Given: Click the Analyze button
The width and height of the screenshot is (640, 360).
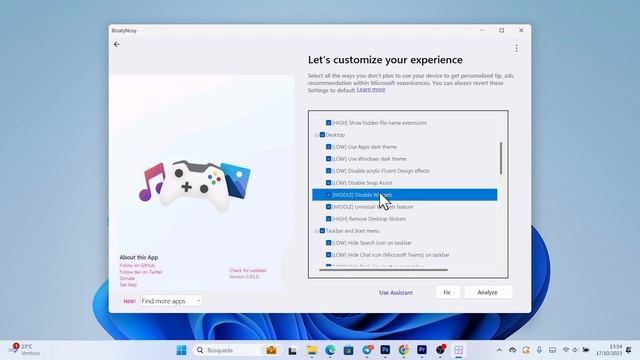Looking at the screenshot, I should click(488, 292).
